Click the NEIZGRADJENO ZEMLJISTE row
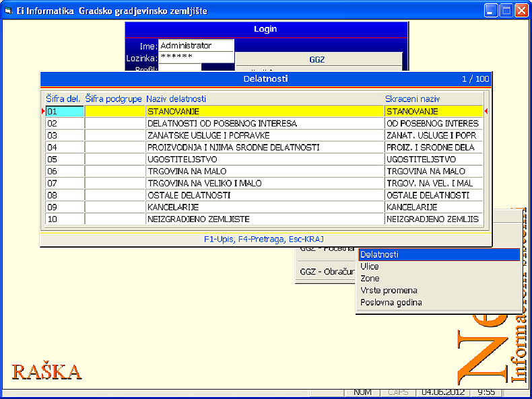Image resolution: width=532 pixels, height=399 pixels. pos(264,219)
